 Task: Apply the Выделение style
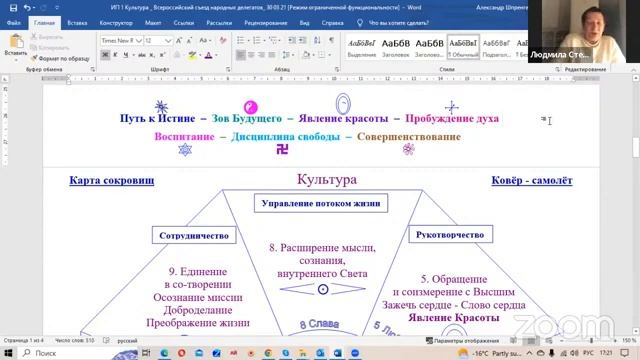[362, 47]
